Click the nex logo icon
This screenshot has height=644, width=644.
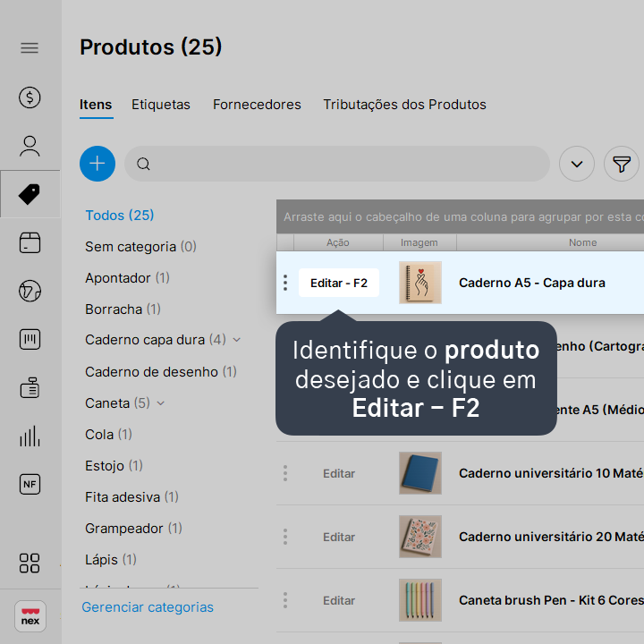tap(30, 616)
